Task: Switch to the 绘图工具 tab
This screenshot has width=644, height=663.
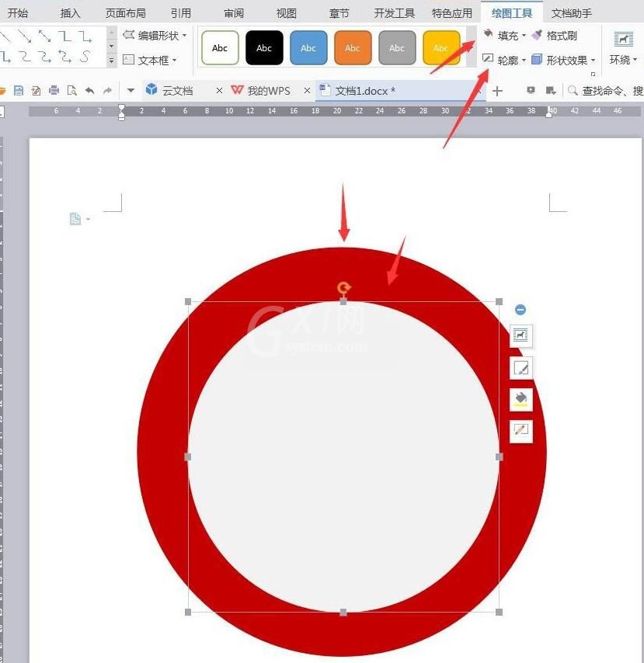Action: [x=512, y=13]
